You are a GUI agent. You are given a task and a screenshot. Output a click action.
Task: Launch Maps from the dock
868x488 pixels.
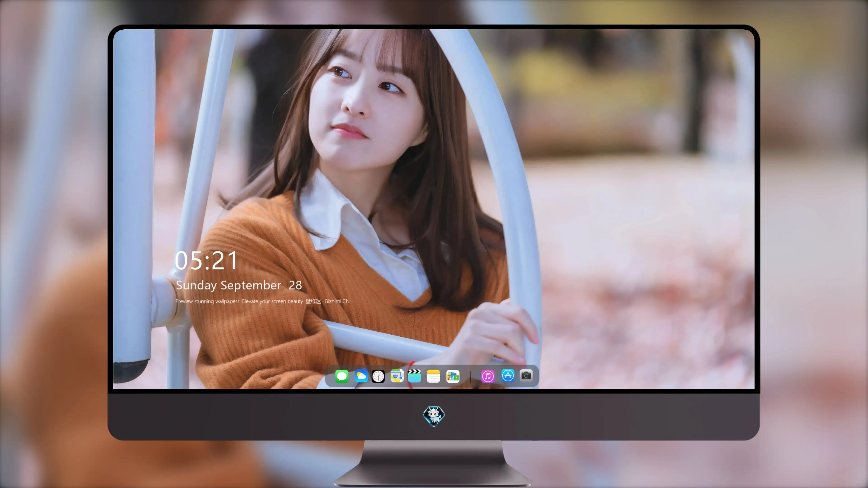397,376
